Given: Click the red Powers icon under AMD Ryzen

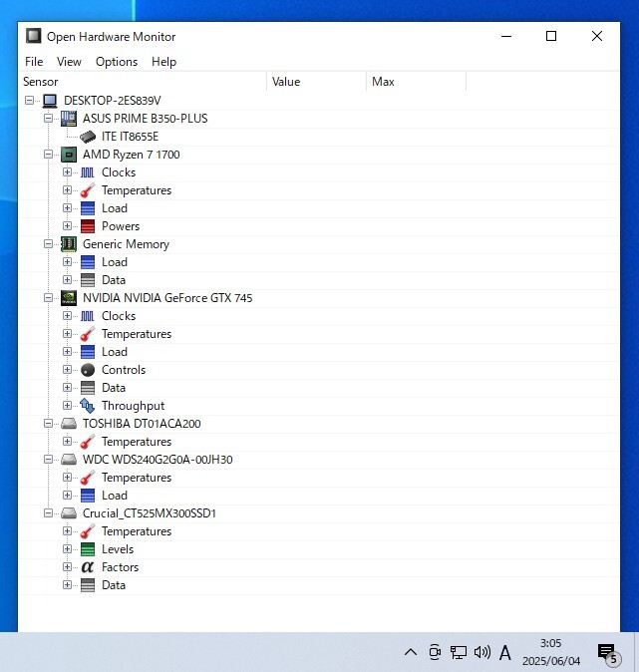Looking at the screenshot, I should tap(88, 226).
